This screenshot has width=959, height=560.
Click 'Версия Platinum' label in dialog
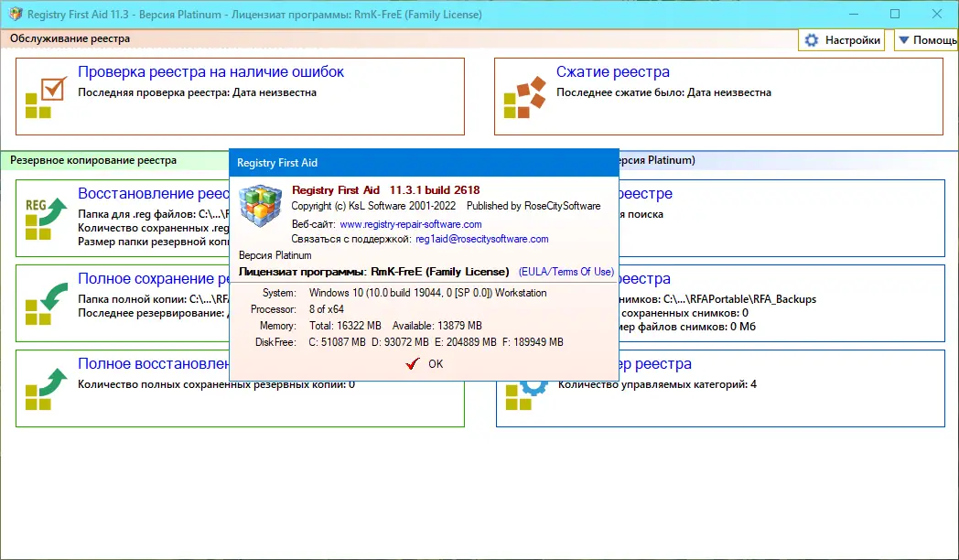[275, 255]
